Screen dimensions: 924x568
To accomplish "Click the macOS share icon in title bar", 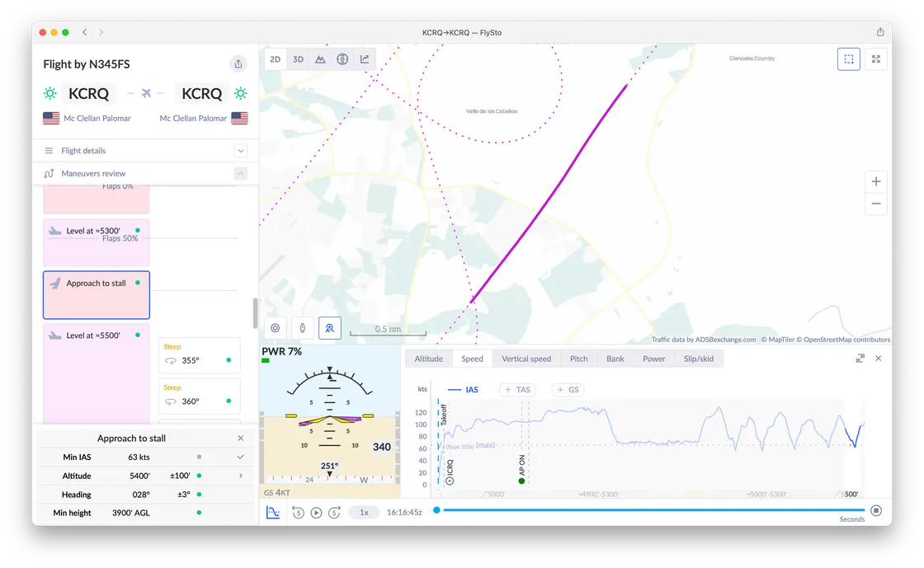I will tap(879, 32).
